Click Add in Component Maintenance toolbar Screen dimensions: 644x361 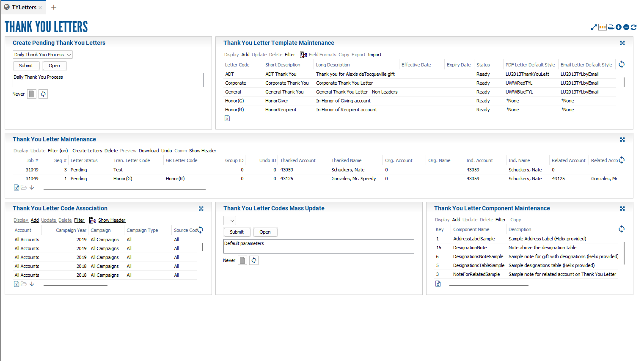(x=456, y=220)
